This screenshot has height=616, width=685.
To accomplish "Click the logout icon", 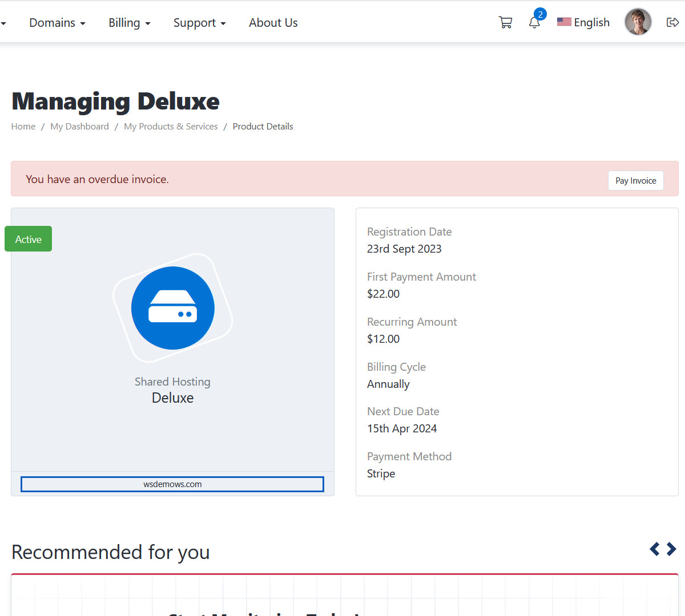I will (x=672, y=23).
